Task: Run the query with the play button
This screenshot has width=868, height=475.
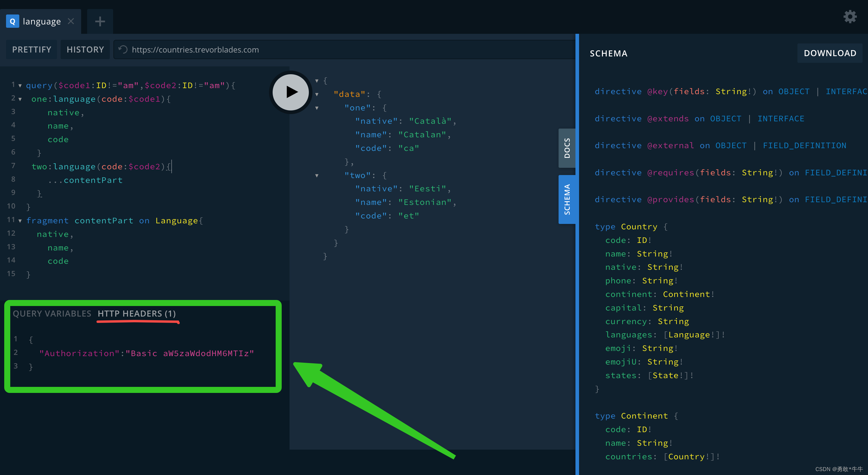Action: [x=290, y=92]
